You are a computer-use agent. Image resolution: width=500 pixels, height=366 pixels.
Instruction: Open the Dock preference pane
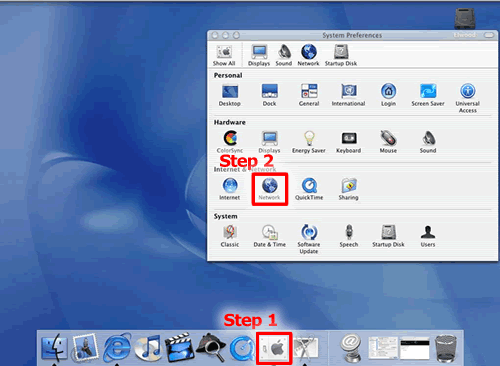pyautogui.click(x=269, y=95)
